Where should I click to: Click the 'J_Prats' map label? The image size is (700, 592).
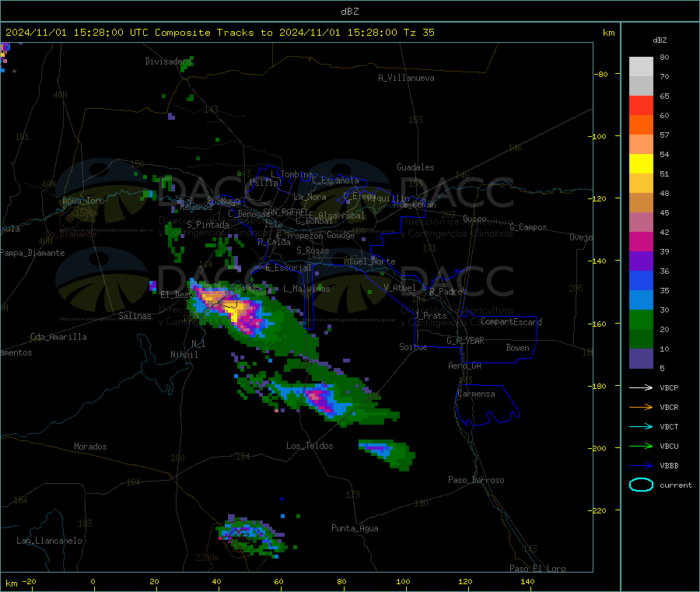430,316
